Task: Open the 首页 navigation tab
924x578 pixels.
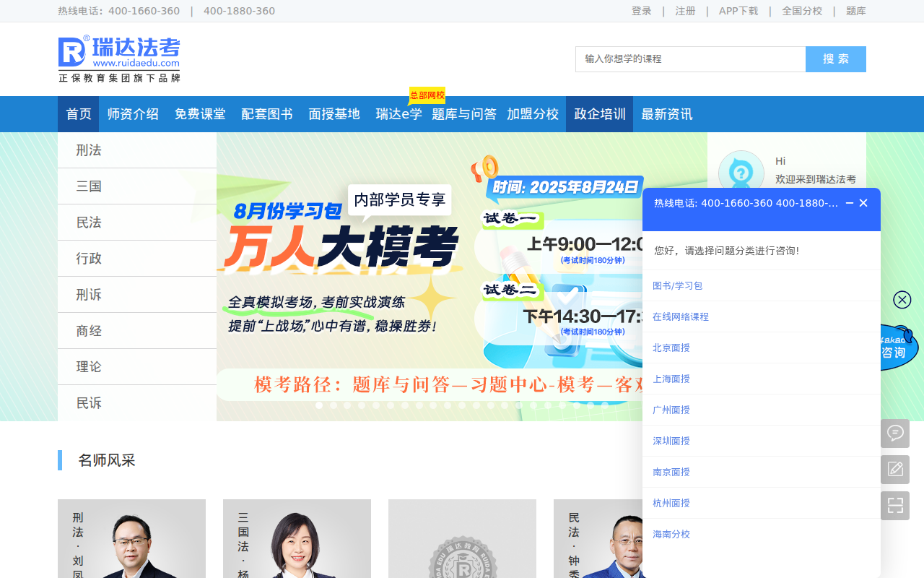Action: tap(79, 114)
